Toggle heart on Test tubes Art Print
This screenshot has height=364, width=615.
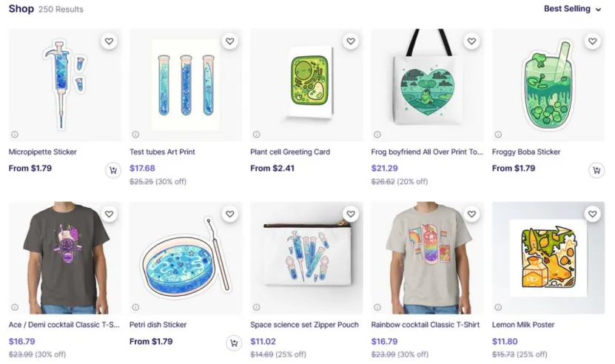(x=230, y=41)
